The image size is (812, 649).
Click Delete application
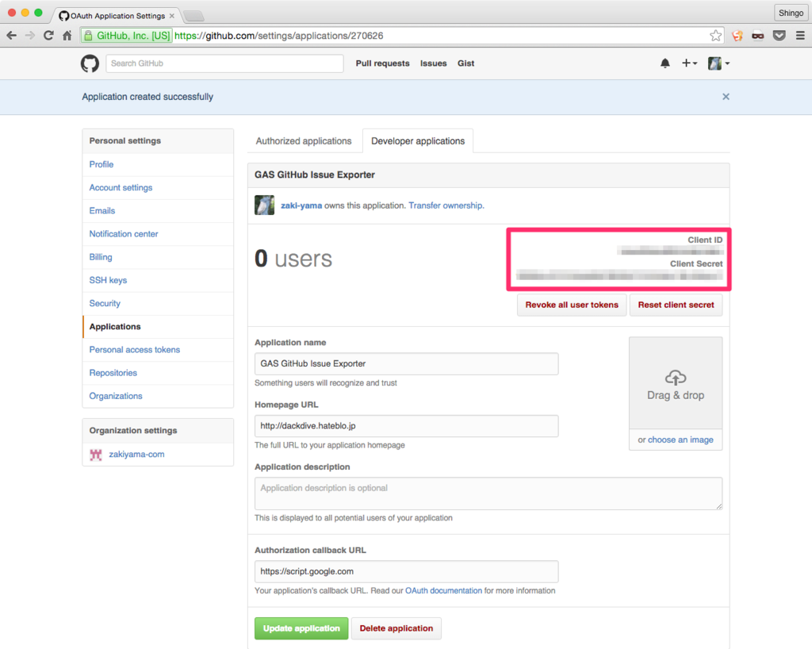[x=396, y=628]
